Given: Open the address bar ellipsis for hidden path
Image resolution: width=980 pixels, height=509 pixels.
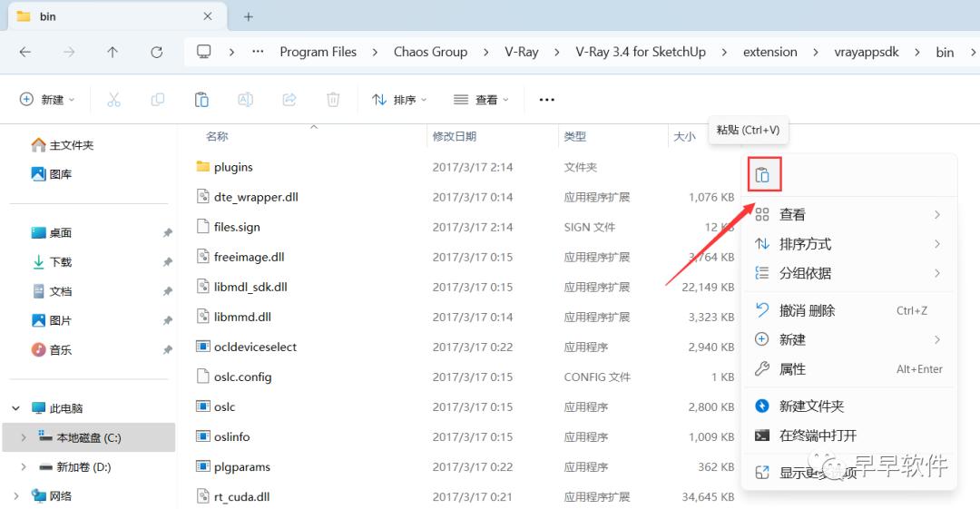Looking at the screenshot, I should (x=258, y=52).
